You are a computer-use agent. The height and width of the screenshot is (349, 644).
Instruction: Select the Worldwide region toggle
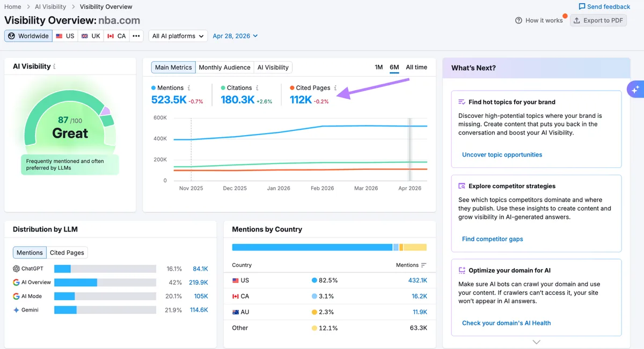click(28, 36)
